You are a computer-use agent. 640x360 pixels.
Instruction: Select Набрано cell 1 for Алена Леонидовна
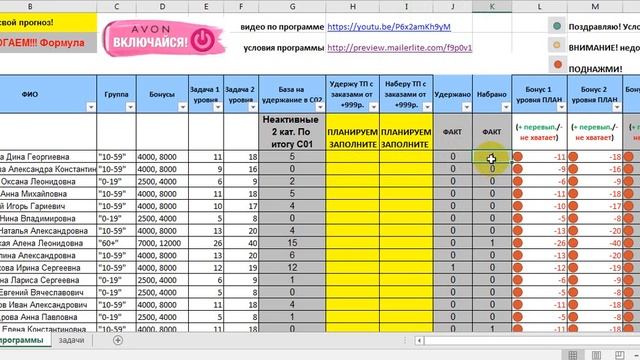[492, 243]
